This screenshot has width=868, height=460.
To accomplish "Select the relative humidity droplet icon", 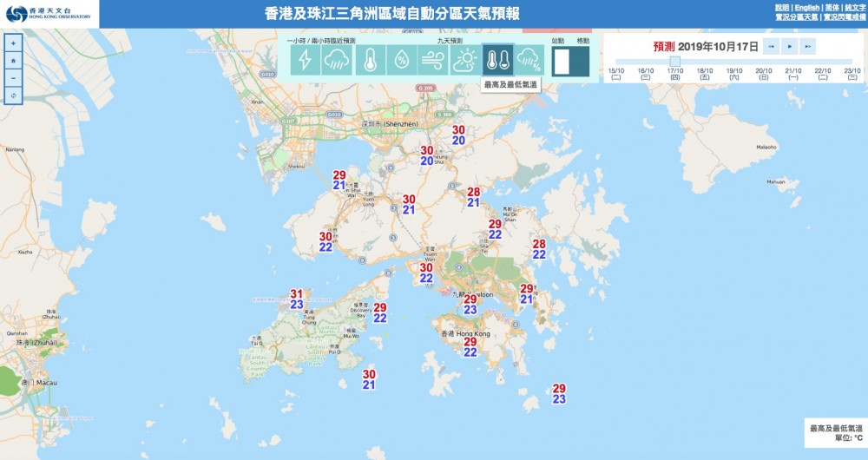I will coord(402,60).
